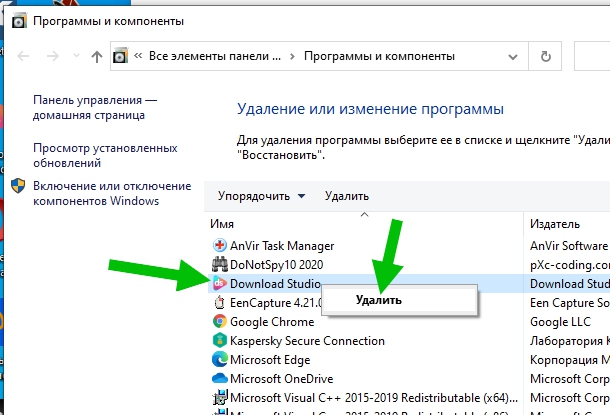Click the Download Studio program icon
This screenshot has width=610, height=415.
click(219, 284)
